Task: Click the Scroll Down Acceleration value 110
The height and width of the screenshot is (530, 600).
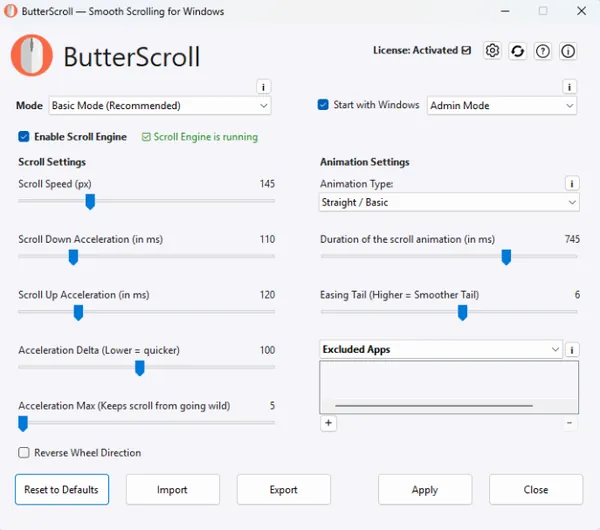Action: pyautogui.click(x=267, y=239)
